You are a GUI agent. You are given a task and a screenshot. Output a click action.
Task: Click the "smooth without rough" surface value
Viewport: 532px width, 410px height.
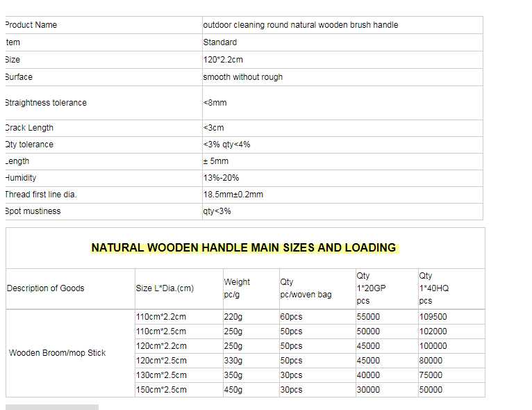point(242,77)
